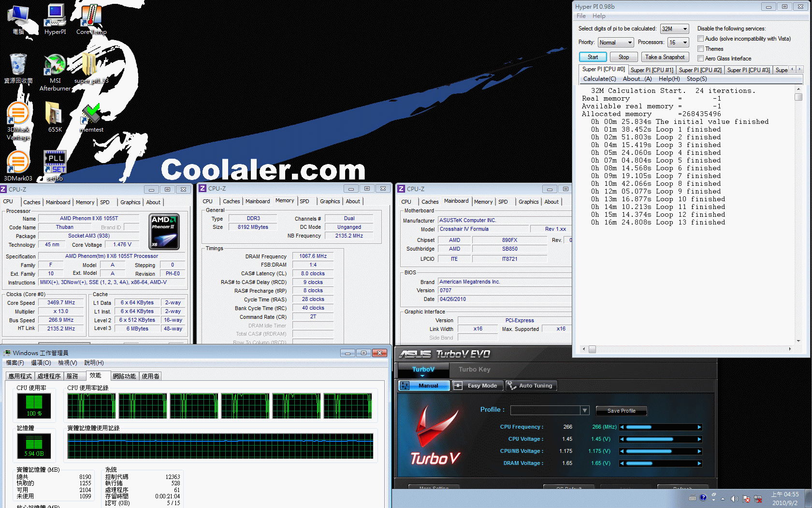Click Save Profile in TurboV EVO
The width and height of the screenshot is (812, 508).
coord(622,411)
